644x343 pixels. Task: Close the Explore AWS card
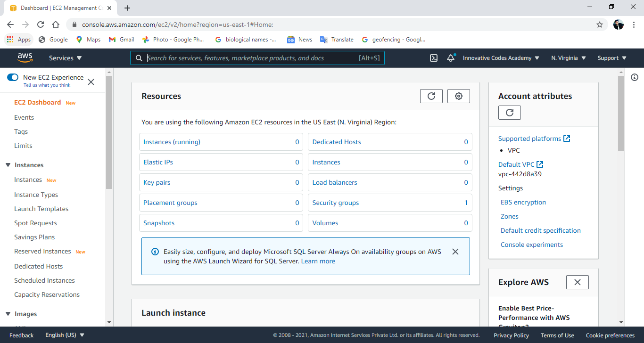(x=577, y=282)
